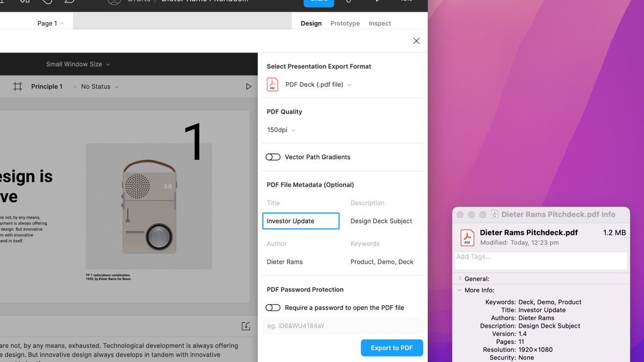Select the comment tool in Figma toolbar
The width and height of the screenshot is (644, 362).
[x=70, y=1]
